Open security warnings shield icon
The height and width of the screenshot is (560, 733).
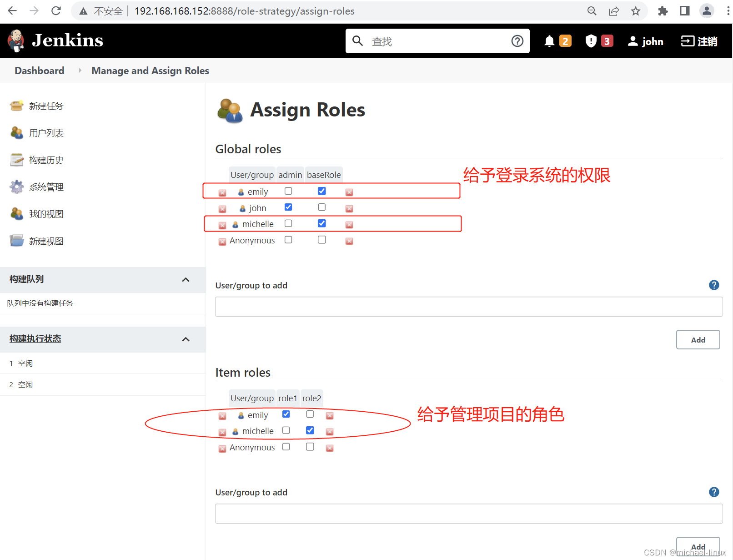pos(591,41)
